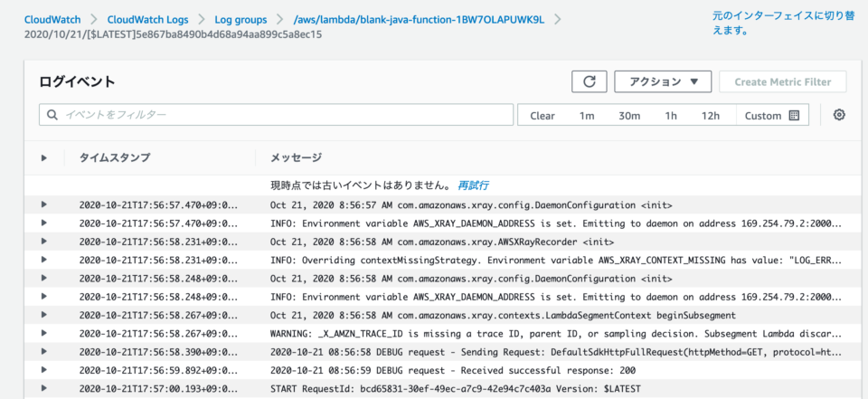Click log stream name 2020/10/21/[$LATEST]5e867ba8490b4d68a94aa899c5a8ec15
This screenshot has height=399, width=868.
(174, 34)
